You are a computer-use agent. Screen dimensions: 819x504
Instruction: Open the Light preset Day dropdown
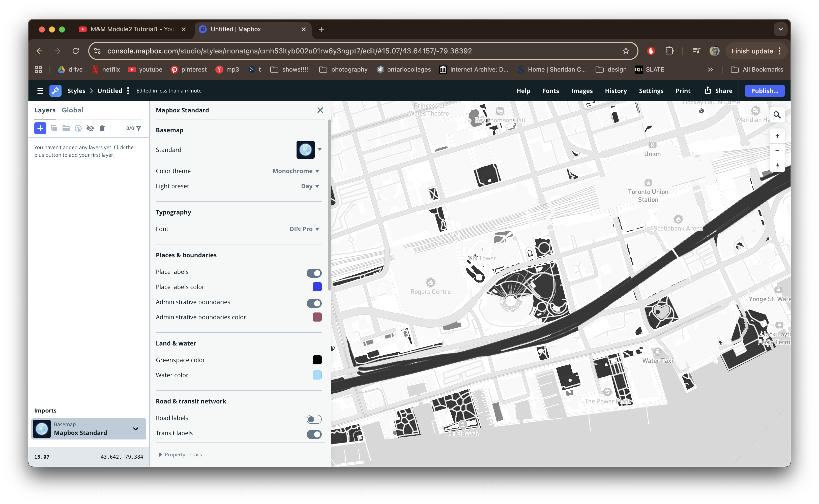pyautogui.click(x=310, y=186)
